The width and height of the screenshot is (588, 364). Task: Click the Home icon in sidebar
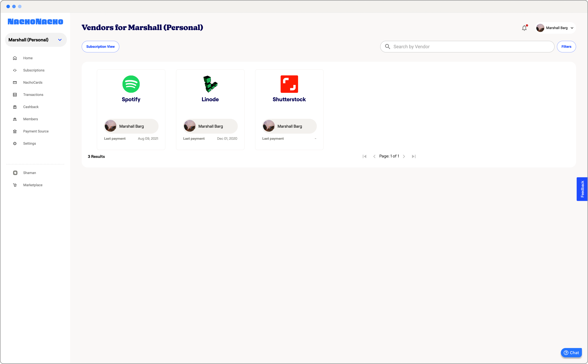[15, 58]
